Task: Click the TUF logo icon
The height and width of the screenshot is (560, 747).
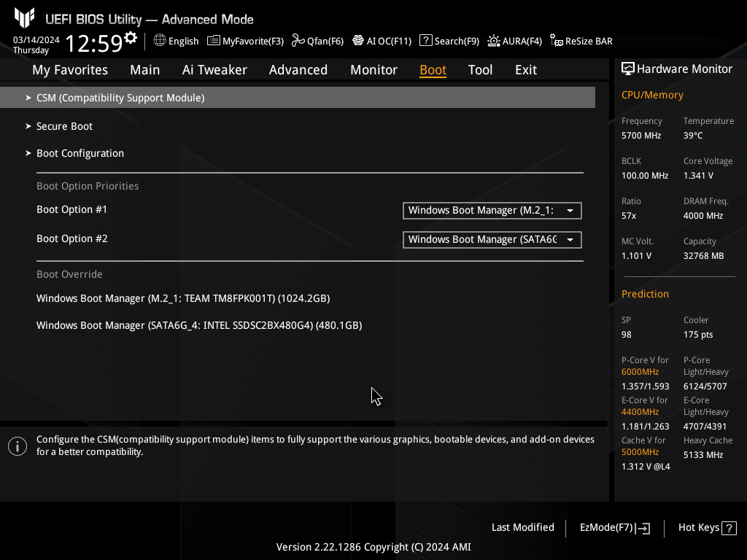Action: pyautogui.click(x=24, y=17)
